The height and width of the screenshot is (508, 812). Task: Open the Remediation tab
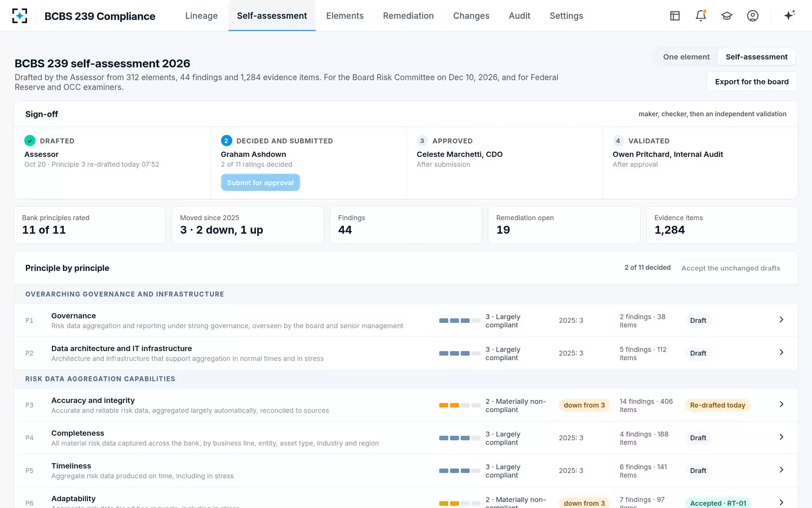pyautogui.click(x=408, y=16)
